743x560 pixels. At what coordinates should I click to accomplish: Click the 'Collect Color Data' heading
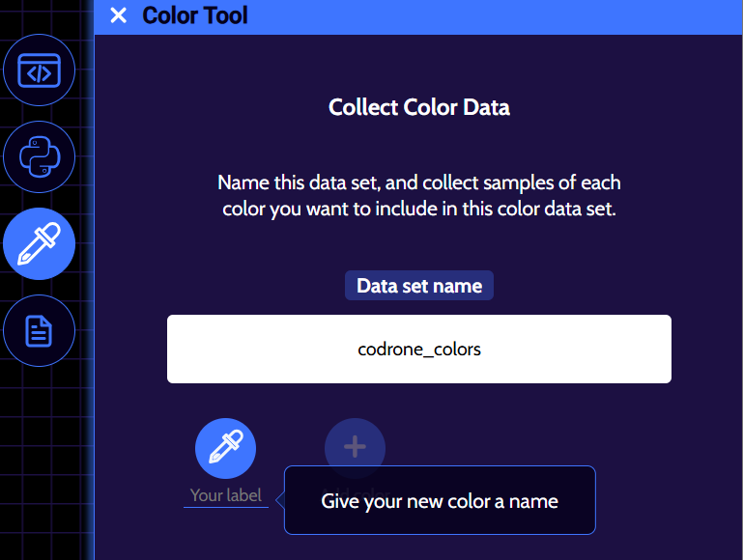tap(418, 107)
